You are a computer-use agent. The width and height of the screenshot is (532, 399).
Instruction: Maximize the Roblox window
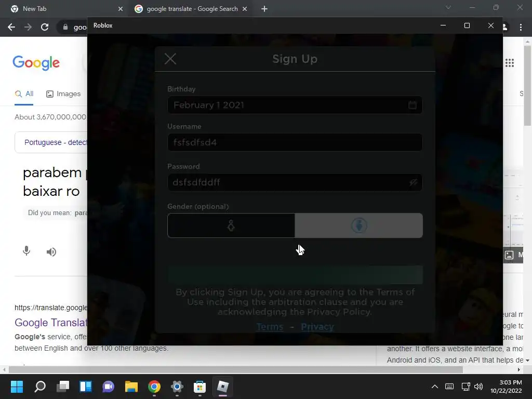click(467, 25)
